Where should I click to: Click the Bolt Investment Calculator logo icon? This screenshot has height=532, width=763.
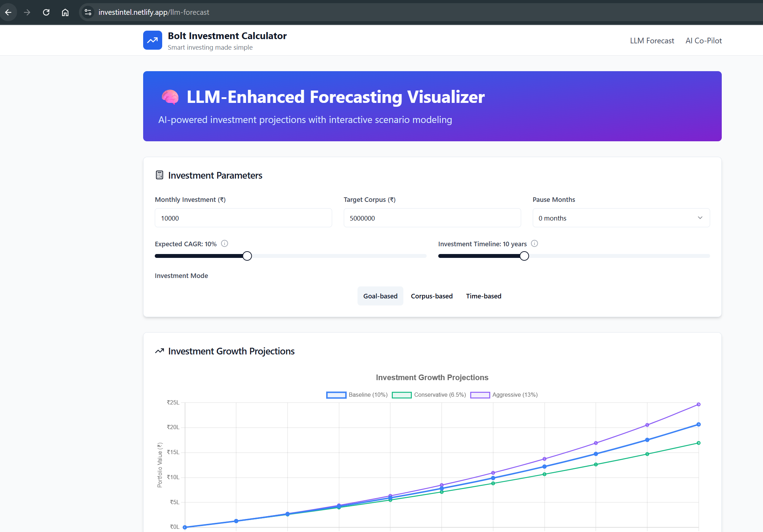(x=152, y=41)
